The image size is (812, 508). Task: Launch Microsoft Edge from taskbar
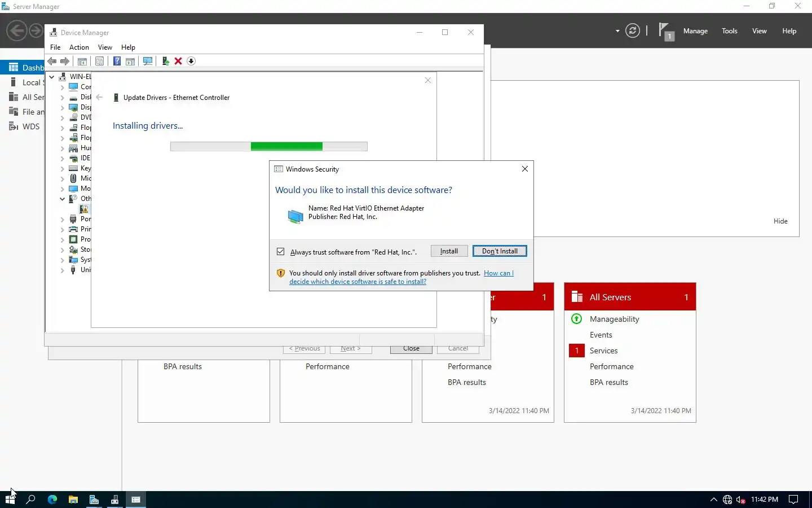tap(52, 500)
